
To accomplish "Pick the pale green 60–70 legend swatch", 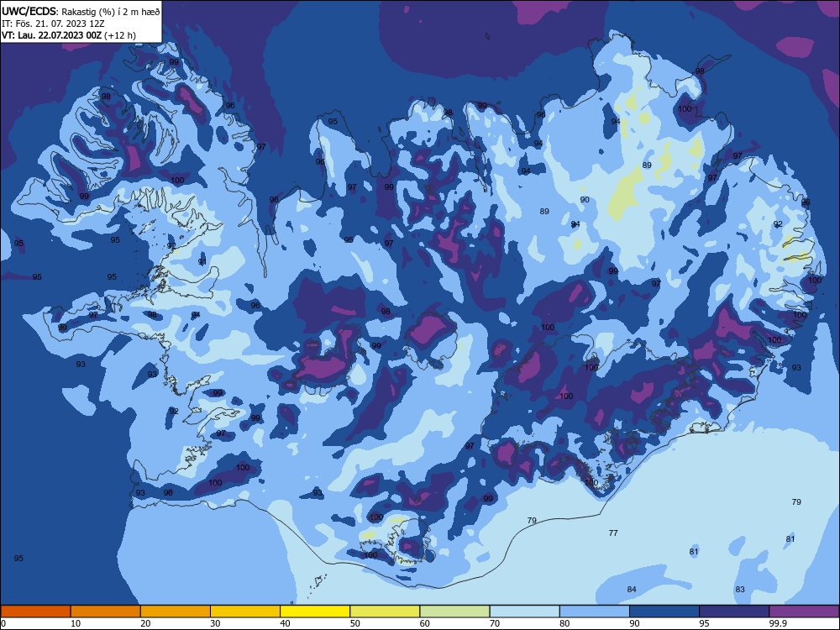I will click(x=454, y=612).
